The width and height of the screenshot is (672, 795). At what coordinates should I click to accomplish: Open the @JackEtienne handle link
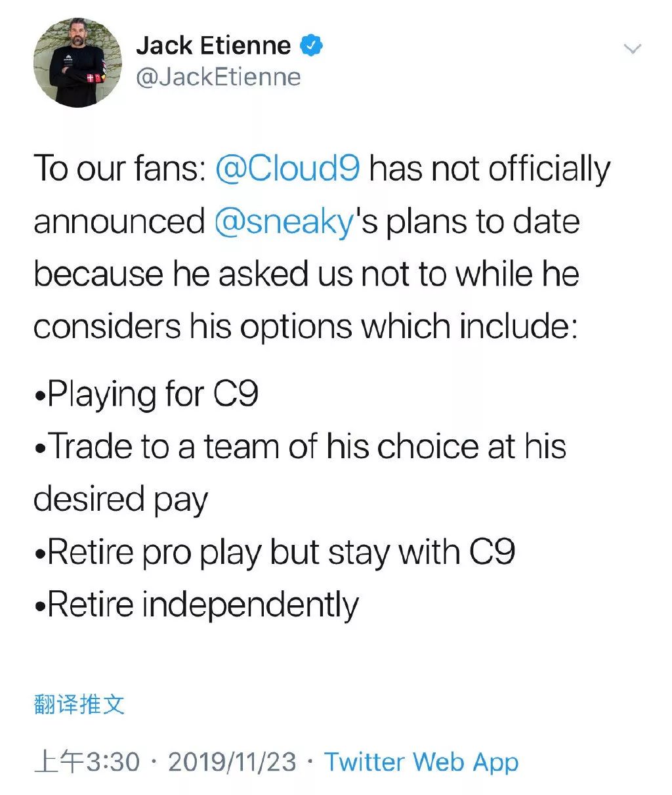pyautogui.click(x=218, y=77)
